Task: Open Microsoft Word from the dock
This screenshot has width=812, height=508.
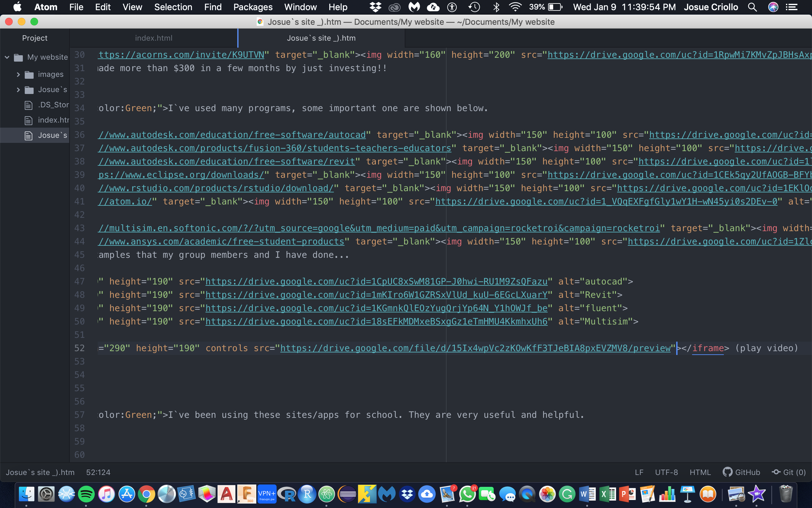Action: pos(587,494)
